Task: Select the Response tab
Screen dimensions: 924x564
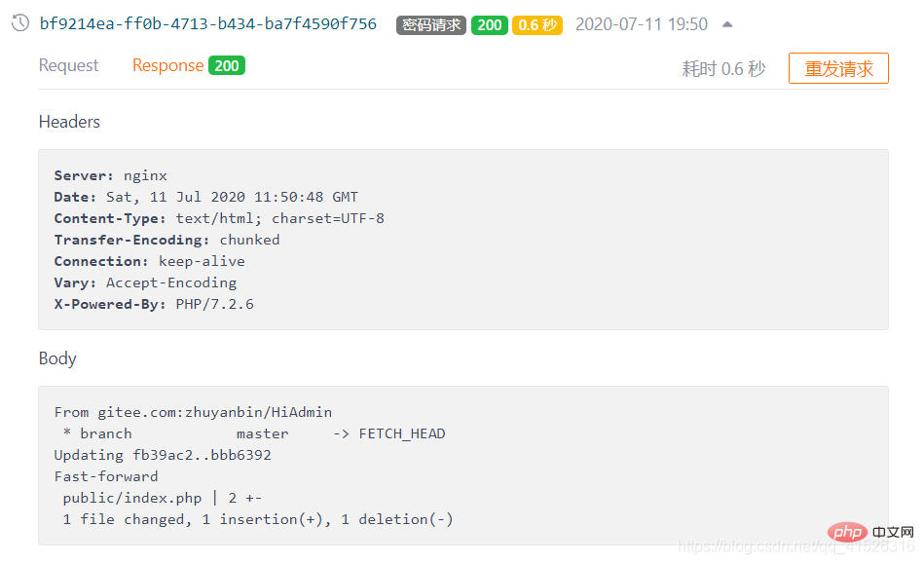Action: [167, 65]
